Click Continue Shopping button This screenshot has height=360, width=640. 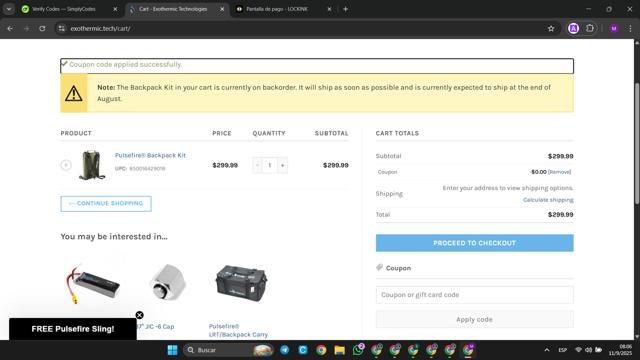pos(106,204)
